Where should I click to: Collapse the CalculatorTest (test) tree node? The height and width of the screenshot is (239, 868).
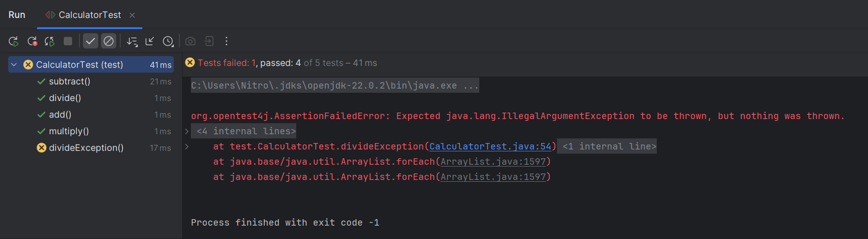(x=14, y=65)
